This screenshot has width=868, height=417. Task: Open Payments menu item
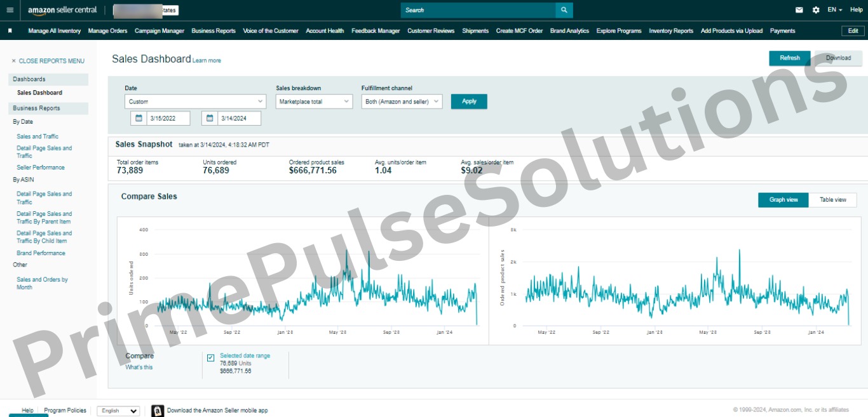[x=782, y=30]
